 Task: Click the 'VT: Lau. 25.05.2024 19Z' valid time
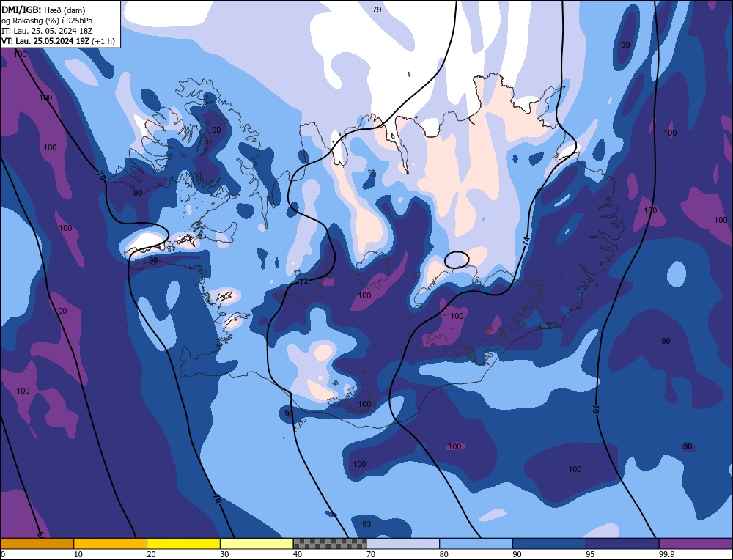click(45, 41)
